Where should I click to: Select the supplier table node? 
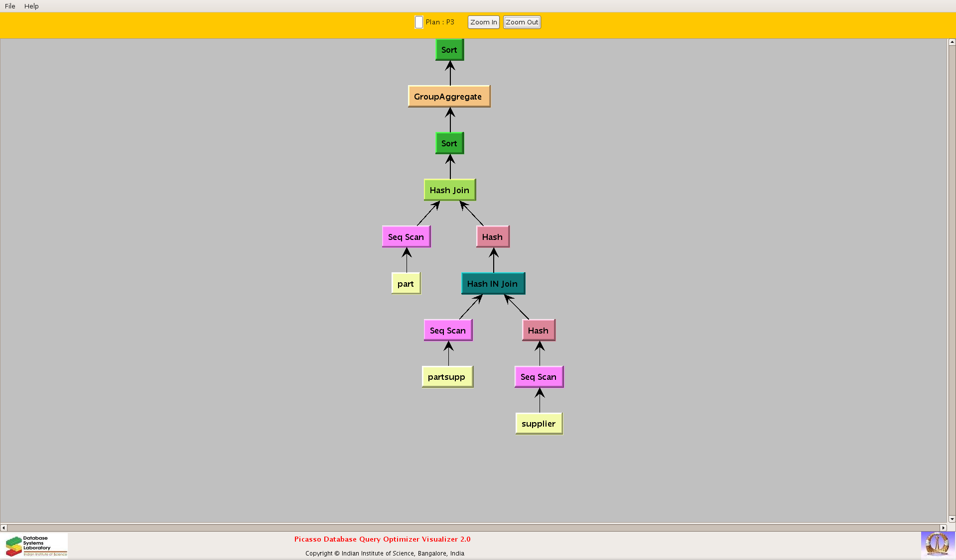click(x=539, y=424)
